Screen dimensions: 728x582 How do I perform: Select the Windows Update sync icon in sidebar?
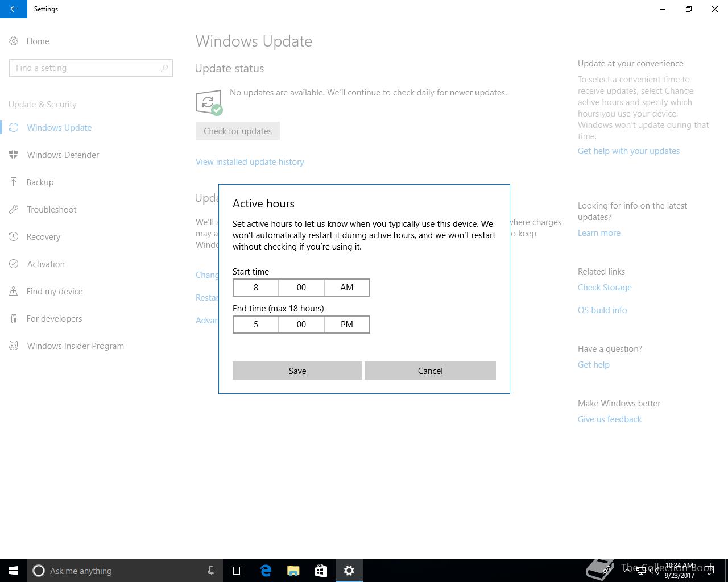(14, 127)
